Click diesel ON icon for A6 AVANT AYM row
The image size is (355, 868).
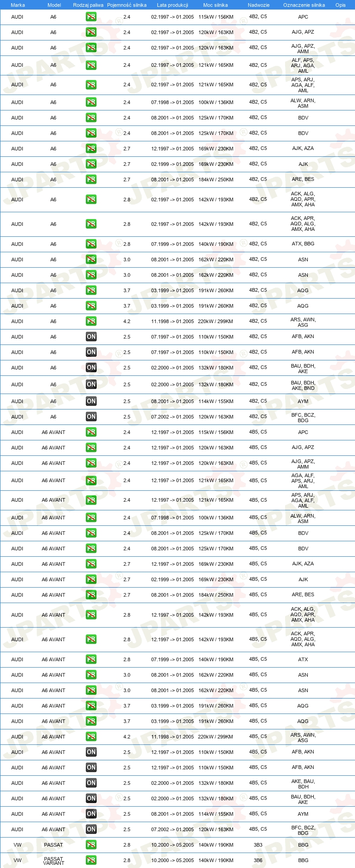coord(91,814)
